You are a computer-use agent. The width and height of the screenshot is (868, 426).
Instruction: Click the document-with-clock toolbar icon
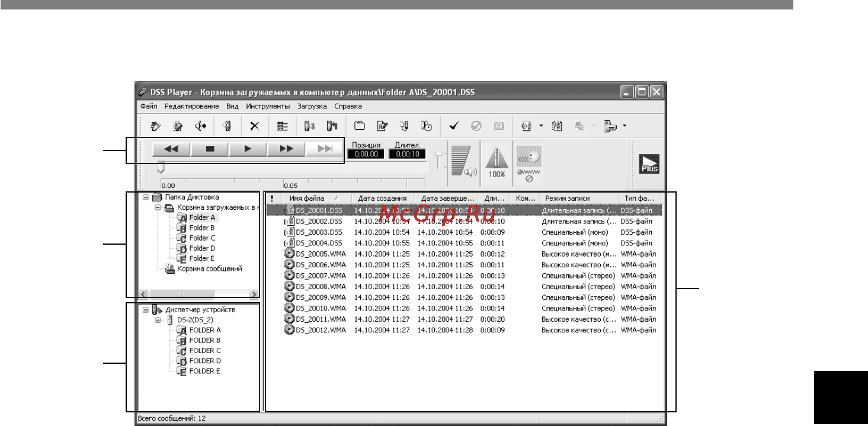pos(426,126)
